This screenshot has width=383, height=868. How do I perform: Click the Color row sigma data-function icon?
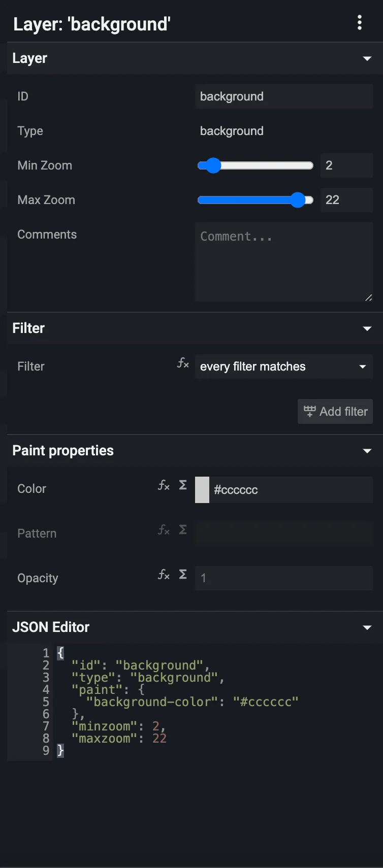tap(183, 485)
